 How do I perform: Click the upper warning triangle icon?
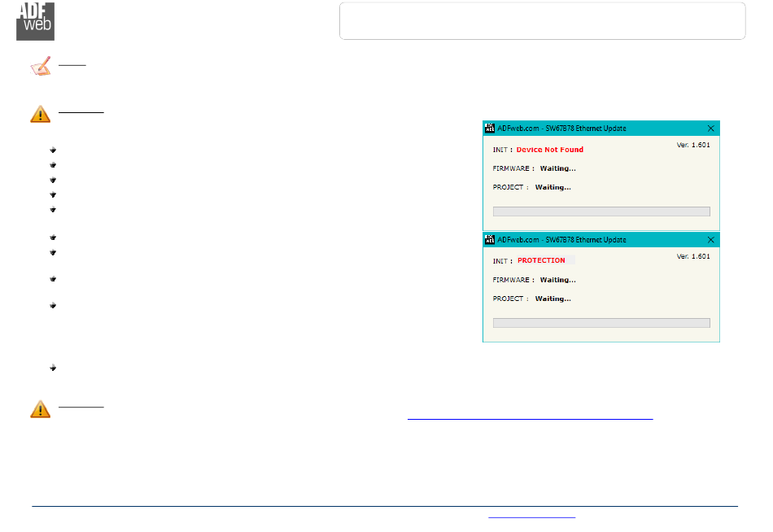(x=41, y=114)
